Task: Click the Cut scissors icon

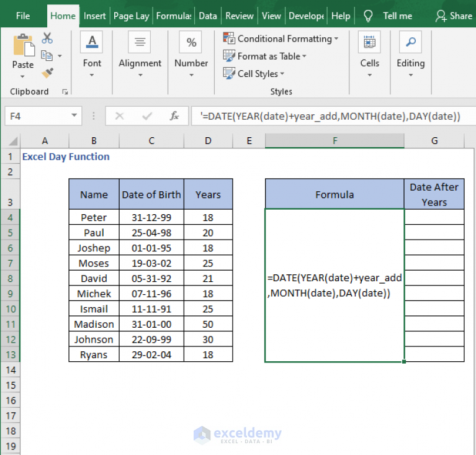Action: tap(47, 38)
